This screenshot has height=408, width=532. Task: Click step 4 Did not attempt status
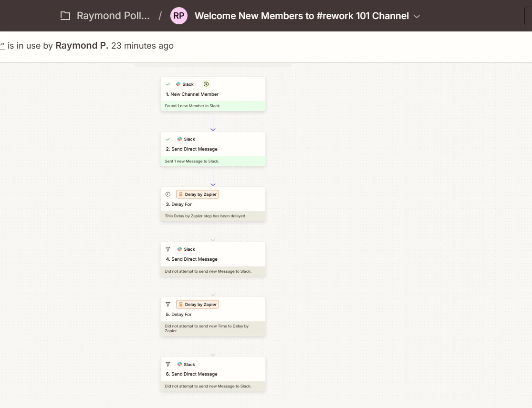click(213, 271)
